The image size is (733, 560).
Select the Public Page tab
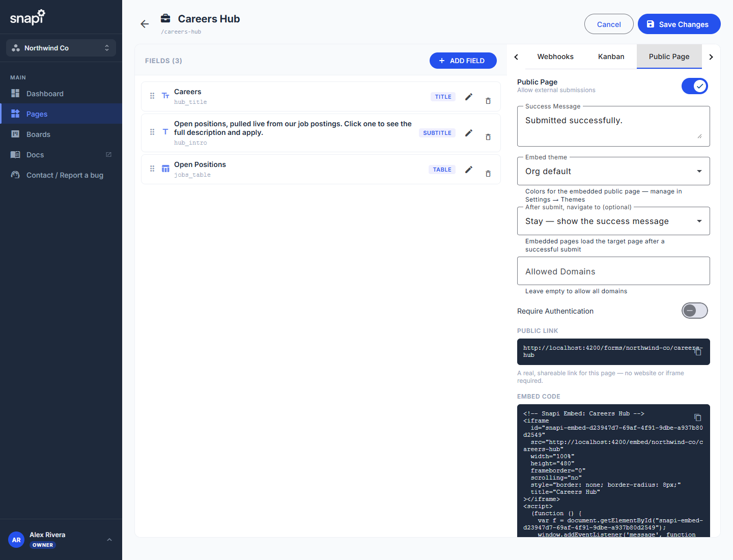pos(669,57)
